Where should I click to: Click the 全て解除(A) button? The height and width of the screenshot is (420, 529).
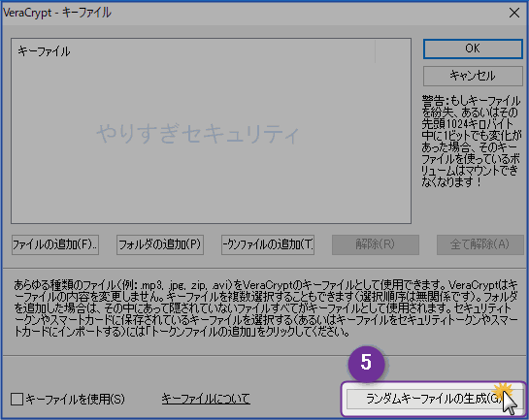479,244
